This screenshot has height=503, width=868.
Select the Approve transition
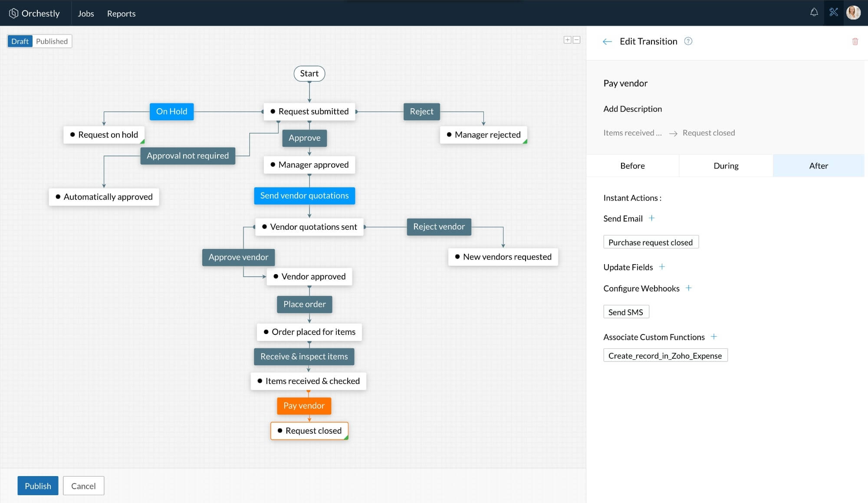(x=305, y=138)
